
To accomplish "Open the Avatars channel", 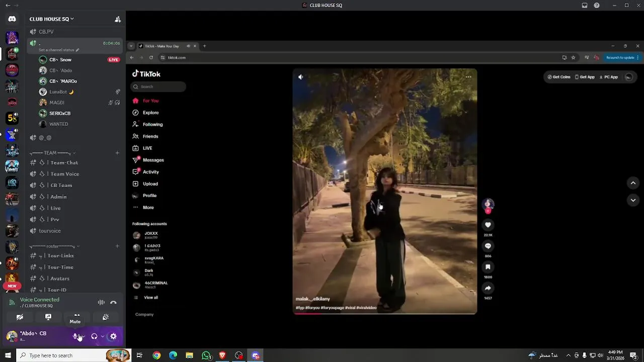I will [x=74, y=279].
